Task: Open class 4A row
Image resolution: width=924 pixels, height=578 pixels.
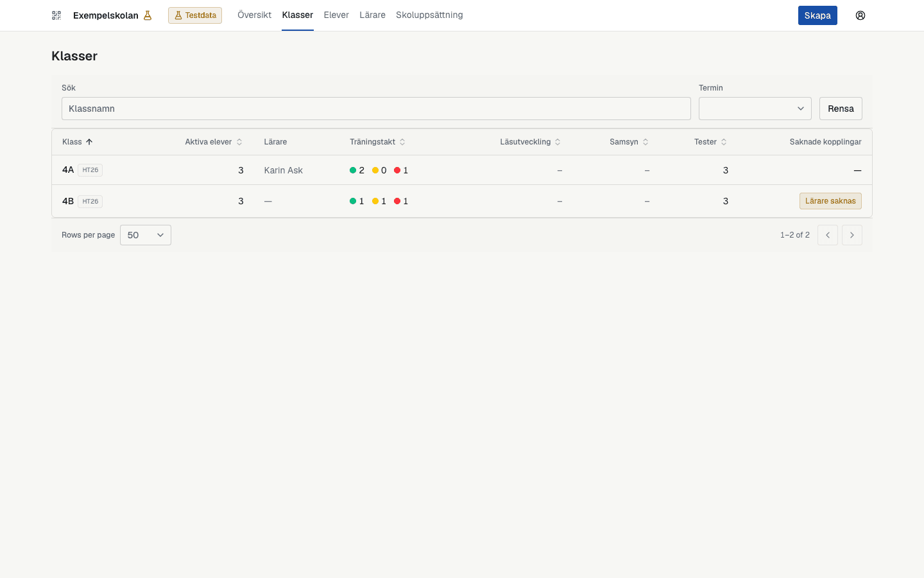Action: 462,170
